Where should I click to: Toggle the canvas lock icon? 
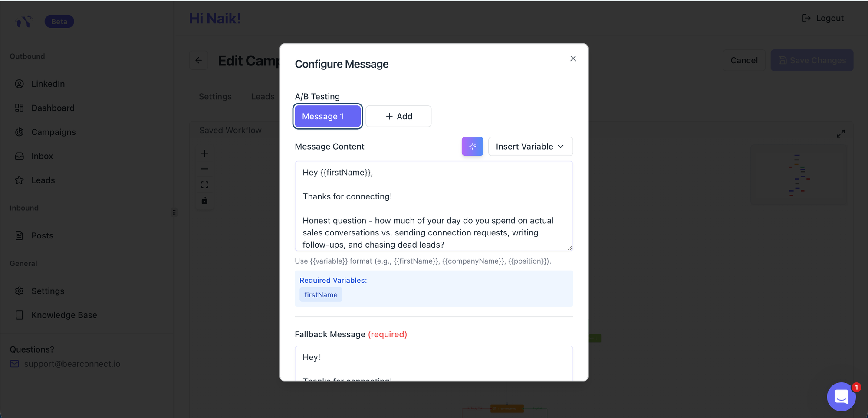coord(205,201)
